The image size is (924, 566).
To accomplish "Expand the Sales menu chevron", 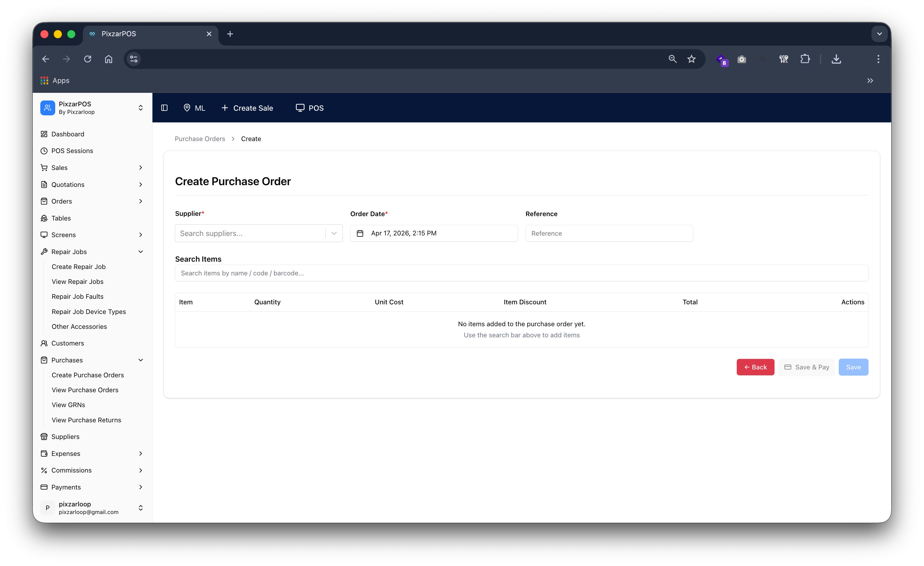I will 141,168.
